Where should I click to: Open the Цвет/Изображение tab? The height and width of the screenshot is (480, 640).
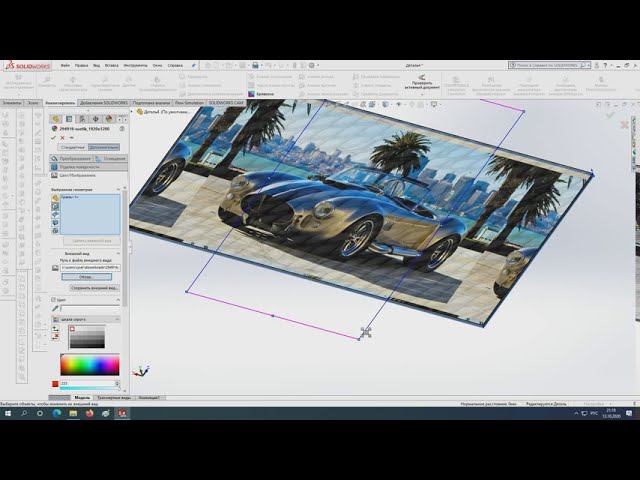point(73,176)
